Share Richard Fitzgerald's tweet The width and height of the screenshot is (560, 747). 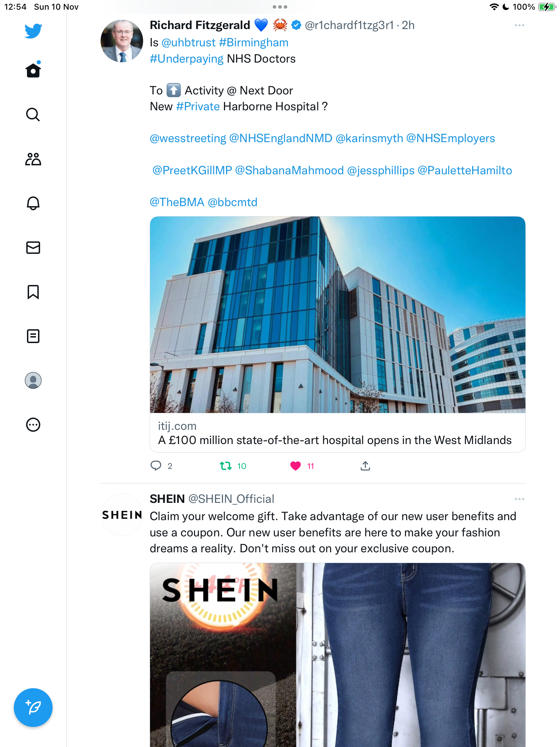[365, 466]
